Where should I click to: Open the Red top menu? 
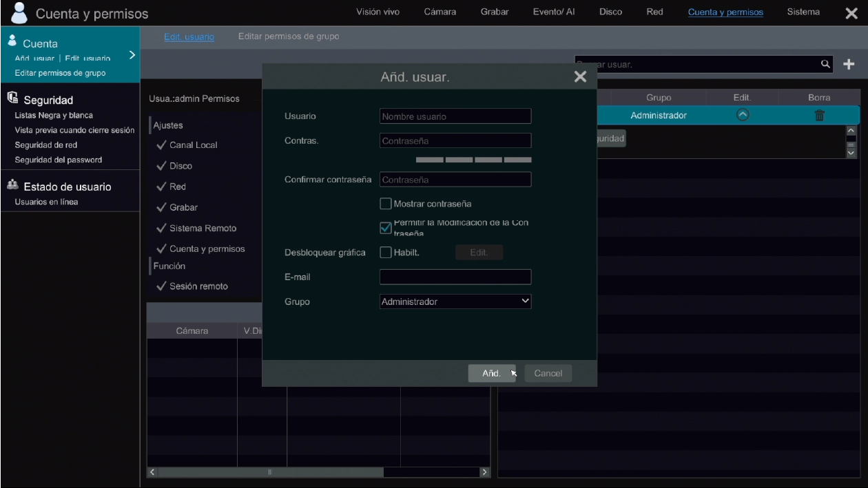pos(655,12)
